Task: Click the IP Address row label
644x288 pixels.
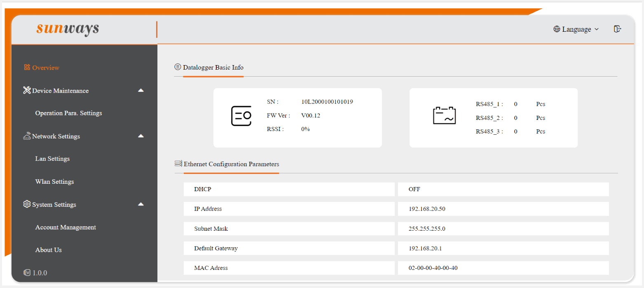Action: (208, 209)
